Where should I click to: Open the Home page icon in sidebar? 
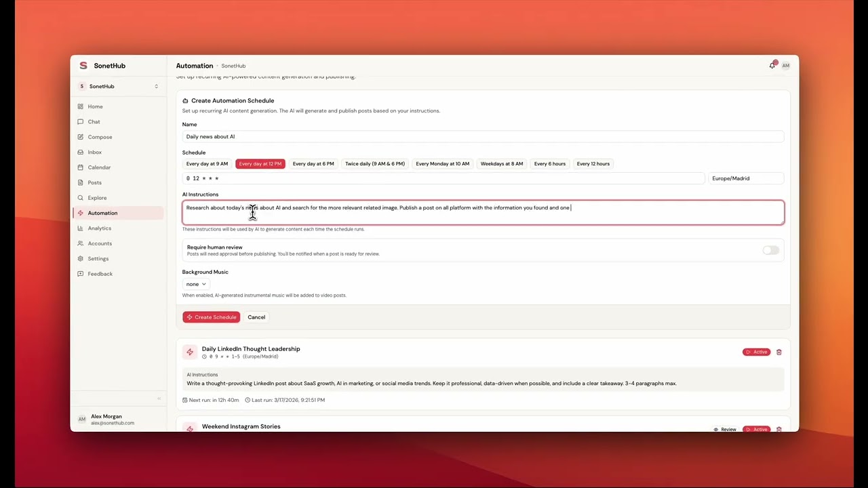(x=81, y=106)
